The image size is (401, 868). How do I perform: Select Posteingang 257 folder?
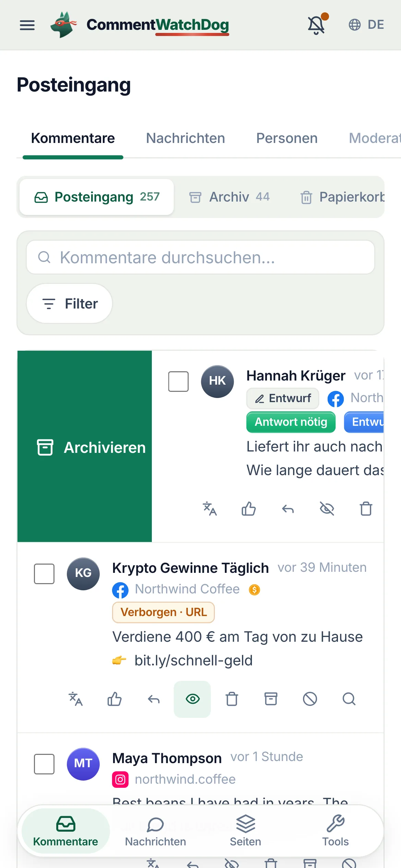97,197
